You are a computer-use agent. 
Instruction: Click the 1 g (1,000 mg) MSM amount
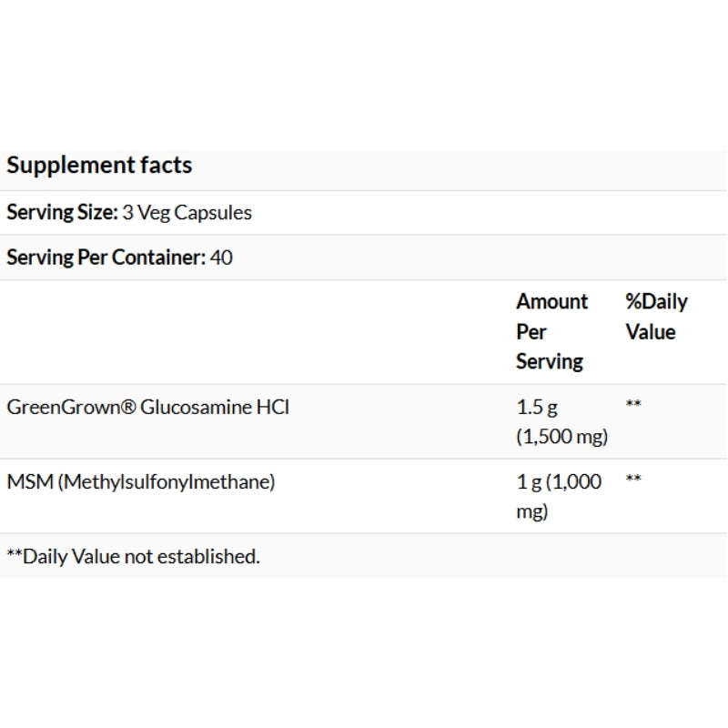(559, 496)
